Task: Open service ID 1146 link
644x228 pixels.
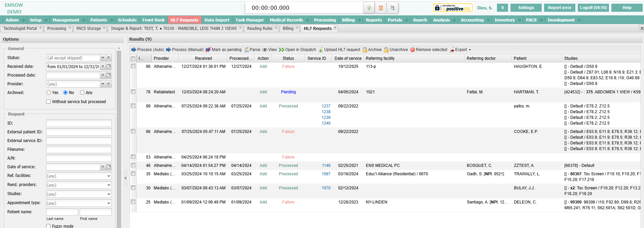Action: point(326,166)
